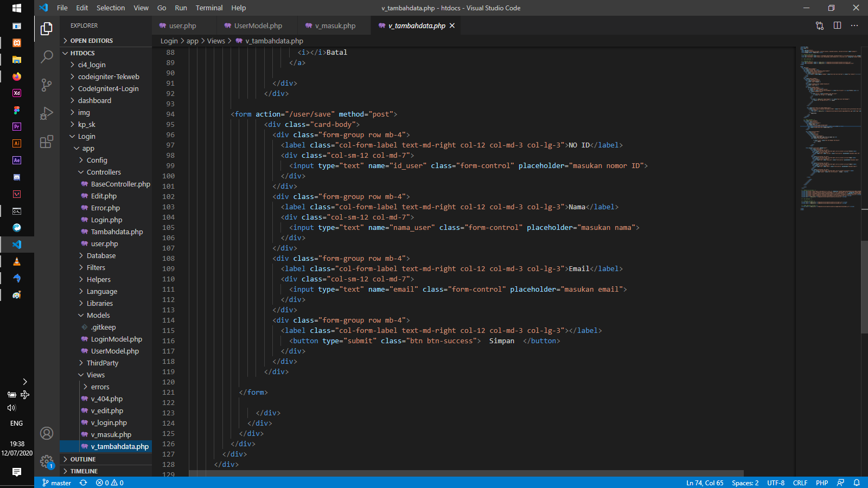Switch to the user.php tab

pos(184,25)
